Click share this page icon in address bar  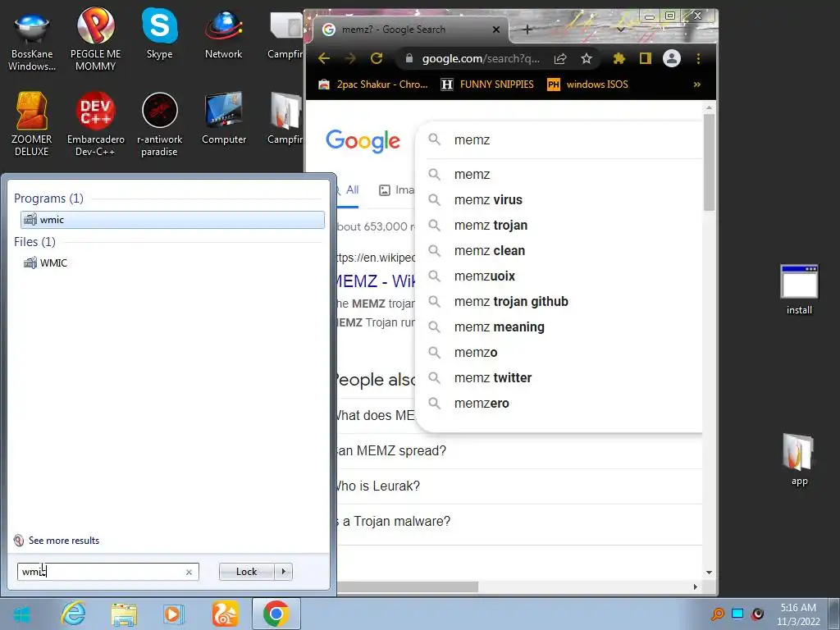pos(560,58)
